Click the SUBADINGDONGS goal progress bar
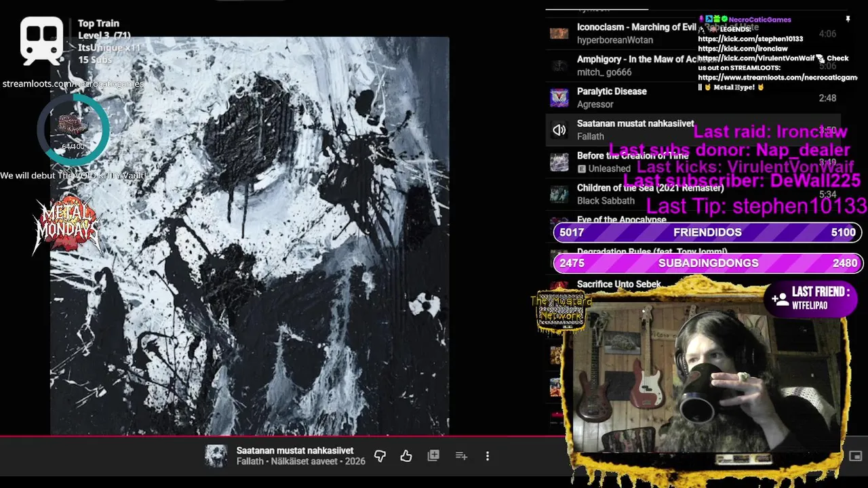Image resolution: width=868 pixels, height=488 pixels. [x=708, y=263]
